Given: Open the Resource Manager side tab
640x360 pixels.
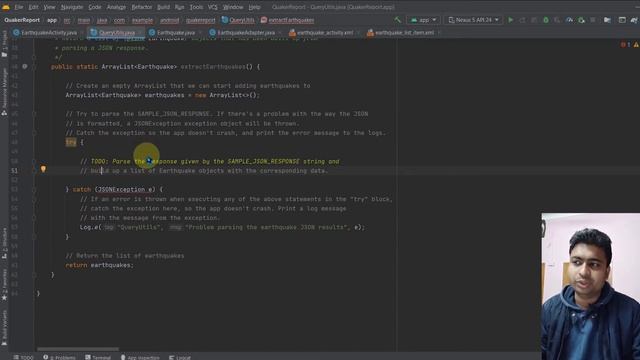Looking at the screenshot, I should tap(4, 92).
